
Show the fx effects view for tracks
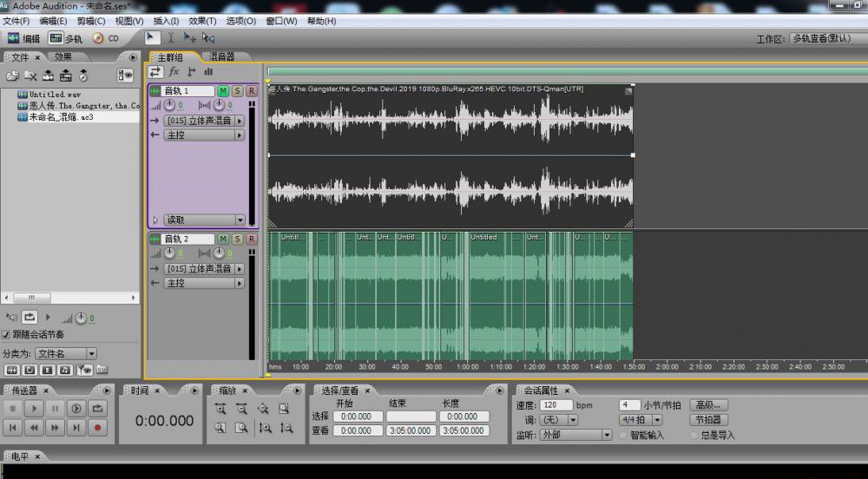pyautogui.click(x=174, y=72)
